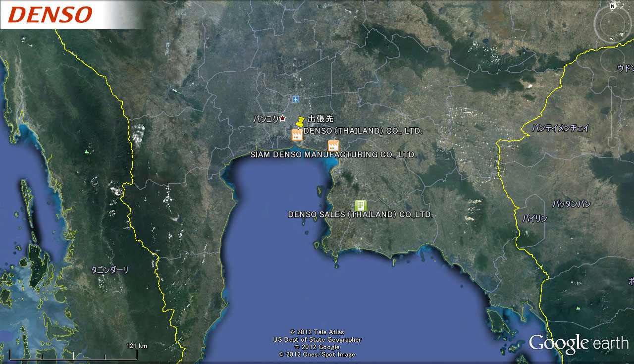Click the orange factory icon for DENSO (Thailand)
Screen dimensions: 634x364
coord(297,135)
